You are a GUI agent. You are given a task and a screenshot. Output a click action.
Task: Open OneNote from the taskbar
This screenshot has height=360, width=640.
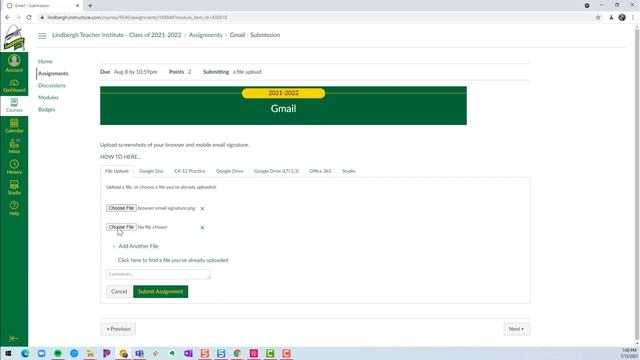coord(188,353)
